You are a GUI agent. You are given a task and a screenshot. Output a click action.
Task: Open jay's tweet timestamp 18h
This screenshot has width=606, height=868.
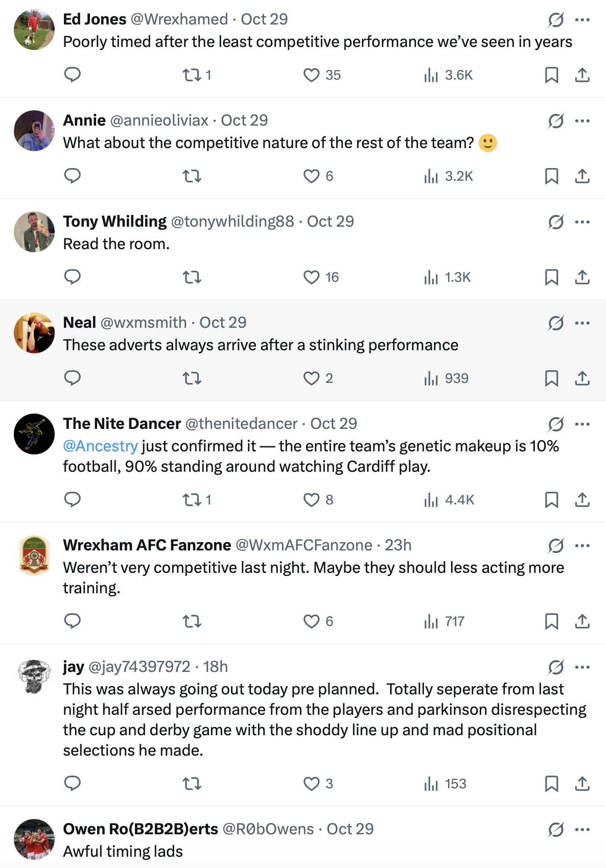[x=216, y=667]
